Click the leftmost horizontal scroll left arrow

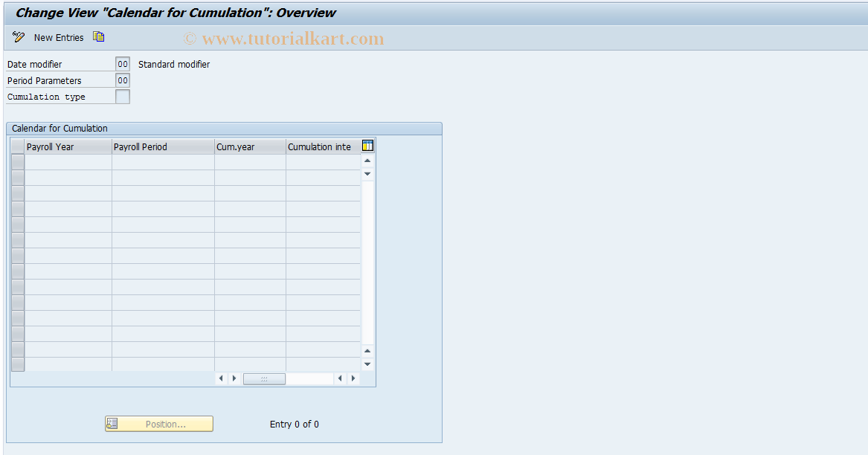221,378
